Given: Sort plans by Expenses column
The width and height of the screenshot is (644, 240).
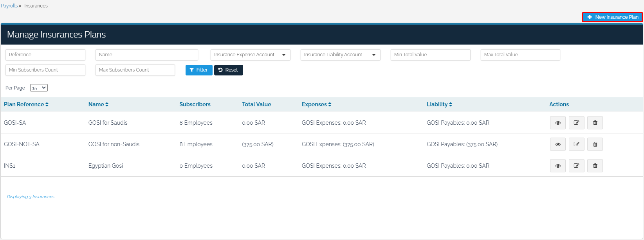Looking at the screenshot, I should 316,104.
